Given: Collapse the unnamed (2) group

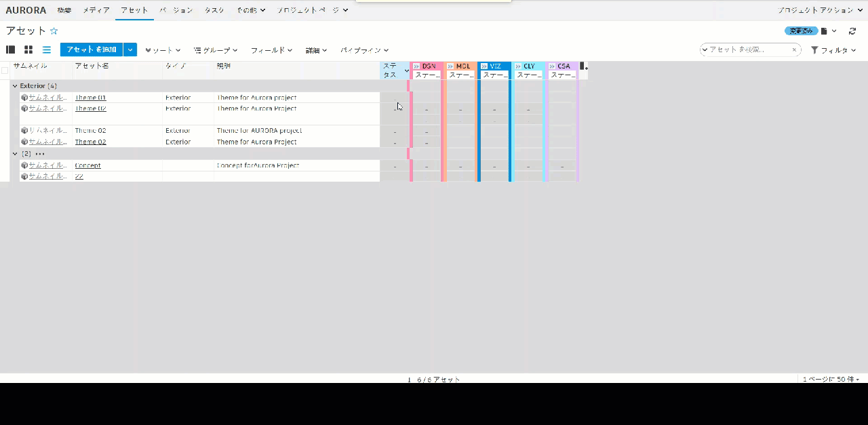Looking at the screenshot, I should 15,154.
